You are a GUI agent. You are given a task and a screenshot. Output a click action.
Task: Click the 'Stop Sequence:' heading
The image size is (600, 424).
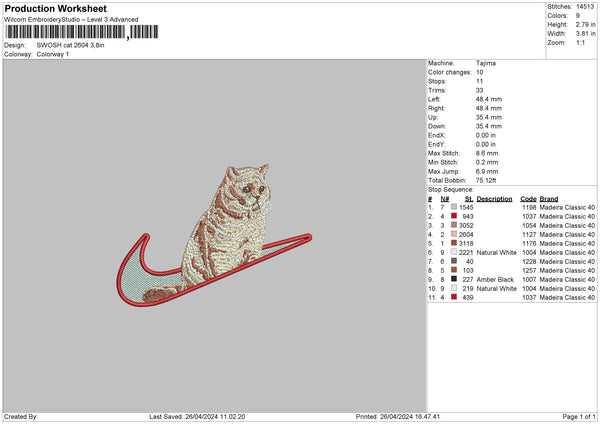451,190
